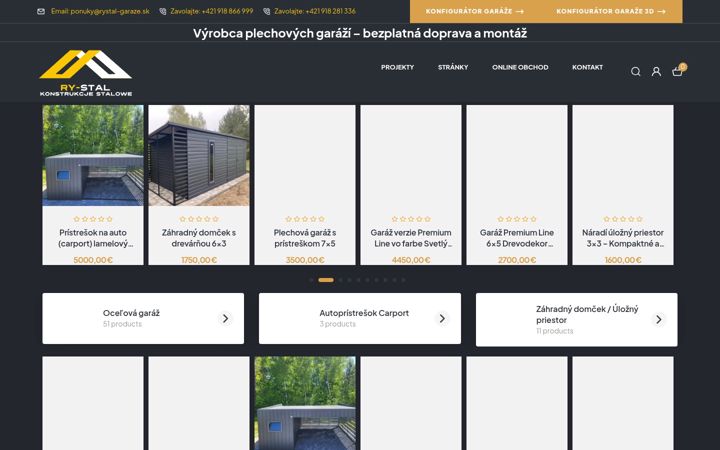Screen dimensions: 720x450
Task: Click price 2700,00 €
Action: click(517, 260)
